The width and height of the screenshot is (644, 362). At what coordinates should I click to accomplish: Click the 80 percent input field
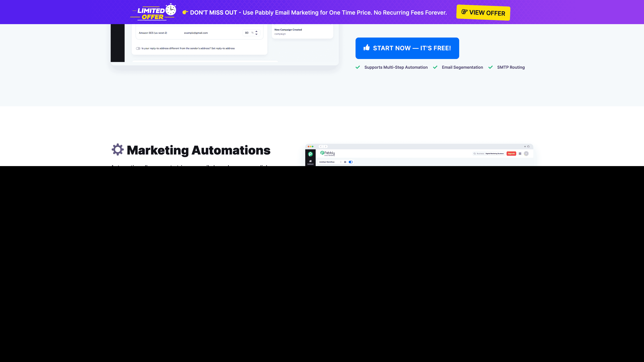coord(251,33)
